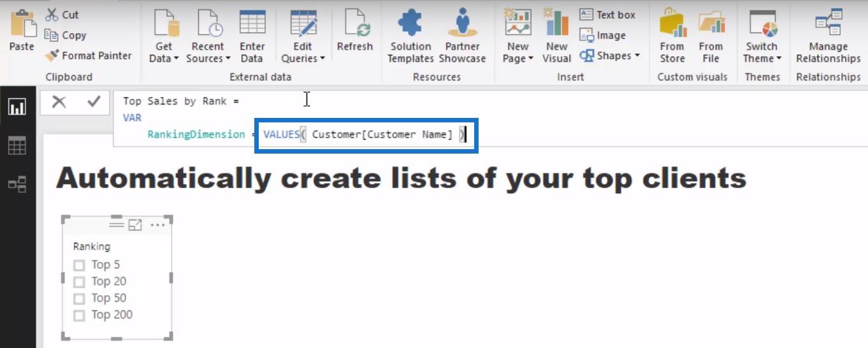Image resolution: width=868 pixels, height=348 pixels.
Task: Click RankingDimension variable in formula
Action: point(196,134)
